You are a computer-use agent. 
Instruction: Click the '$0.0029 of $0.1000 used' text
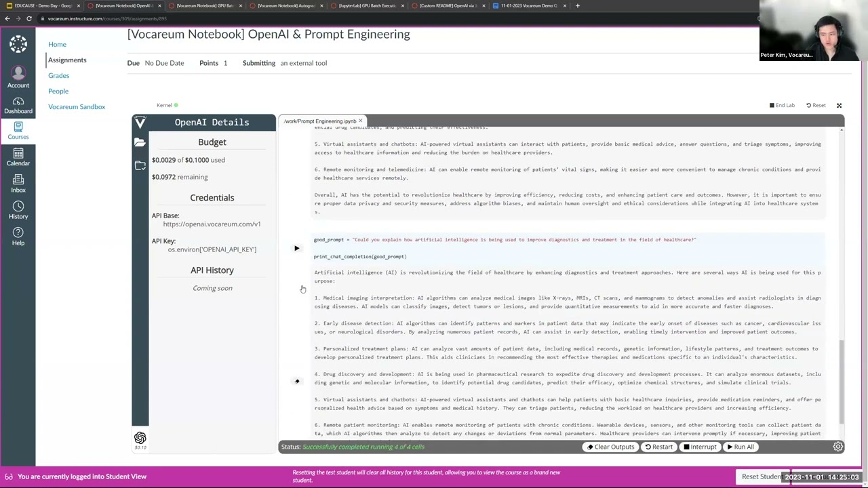coord(189,160)
